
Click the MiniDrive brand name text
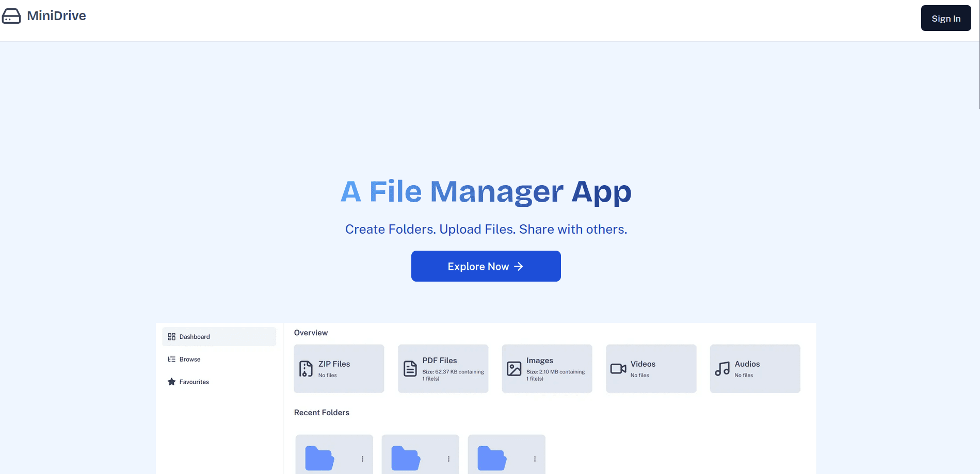coord(57,16)
